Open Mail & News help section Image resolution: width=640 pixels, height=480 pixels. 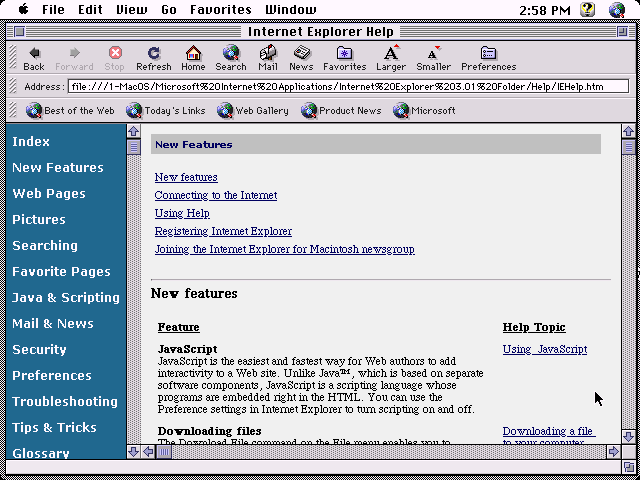point(53,324)
